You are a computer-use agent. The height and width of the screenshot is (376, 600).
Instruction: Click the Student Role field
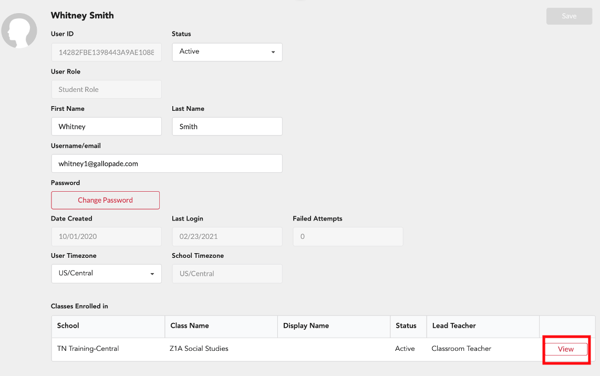pyautogui.click(x=106, y=90)
